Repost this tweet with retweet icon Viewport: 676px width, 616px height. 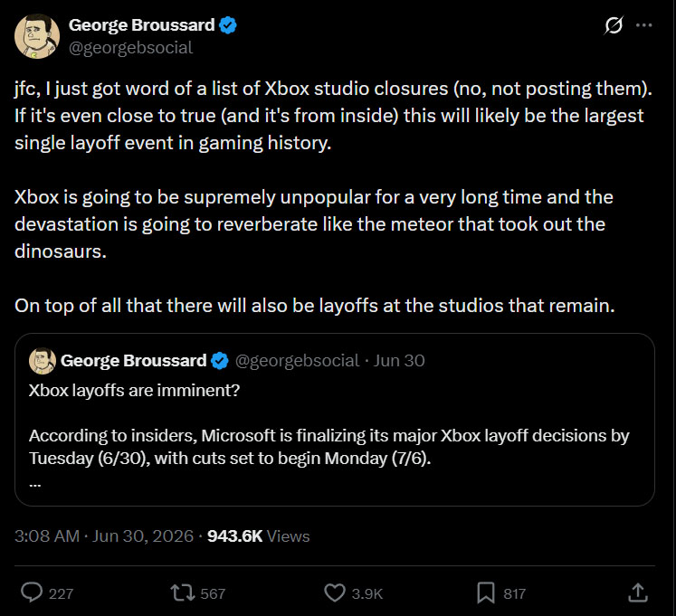point(183,592)
